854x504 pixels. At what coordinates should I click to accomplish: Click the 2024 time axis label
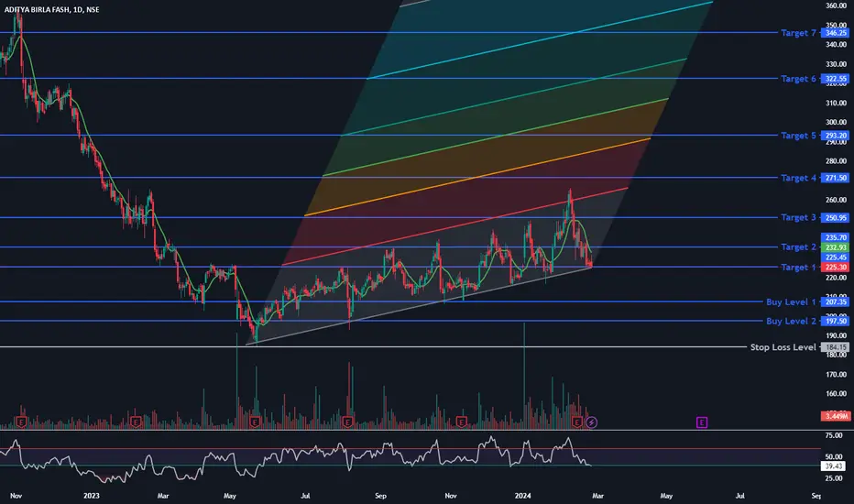pos(523,496)
